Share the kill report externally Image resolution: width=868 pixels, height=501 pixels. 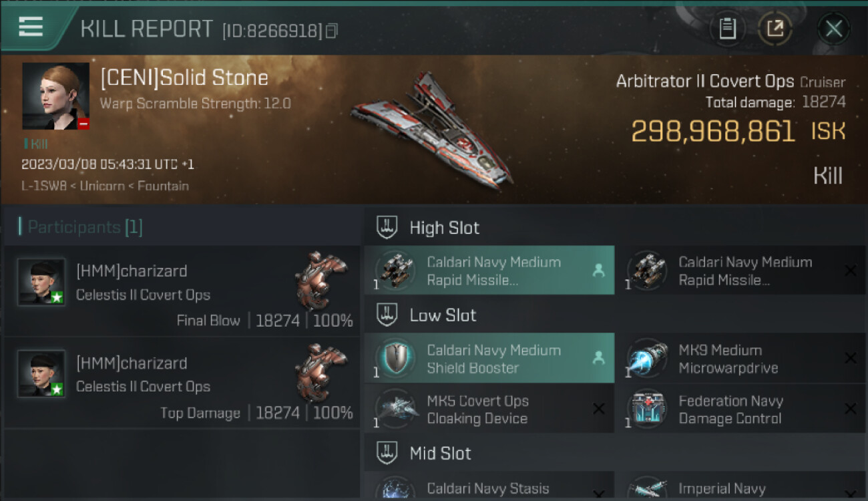point(775,29)
